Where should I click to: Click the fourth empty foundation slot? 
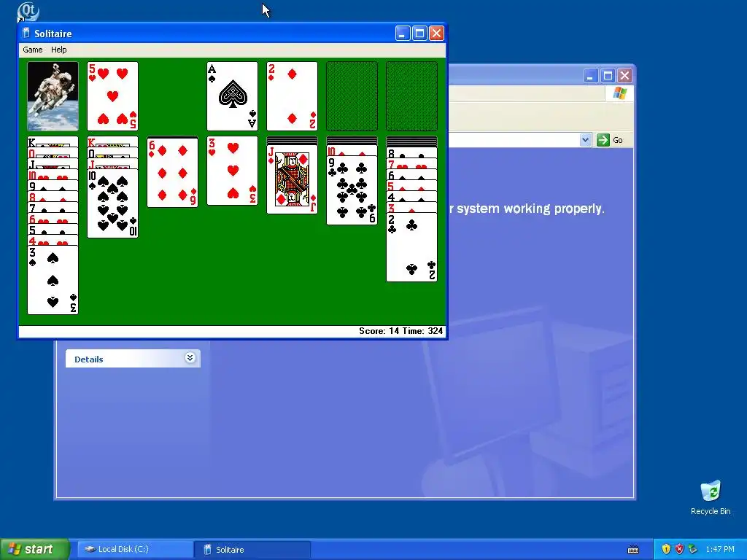click(411, 96)
